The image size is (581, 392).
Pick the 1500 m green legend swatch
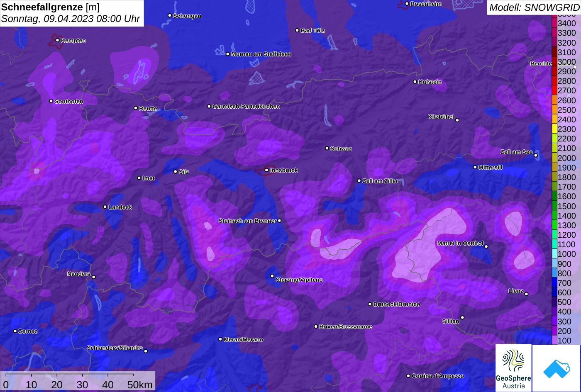[554, 206]
